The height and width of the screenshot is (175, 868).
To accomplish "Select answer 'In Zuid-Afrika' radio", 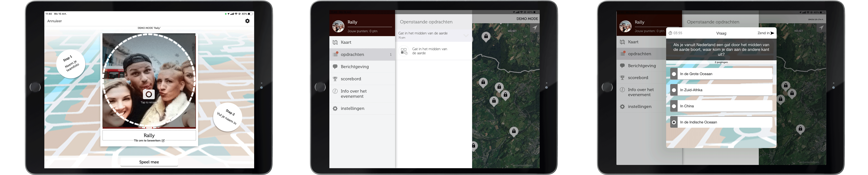I will pos(674,90).
